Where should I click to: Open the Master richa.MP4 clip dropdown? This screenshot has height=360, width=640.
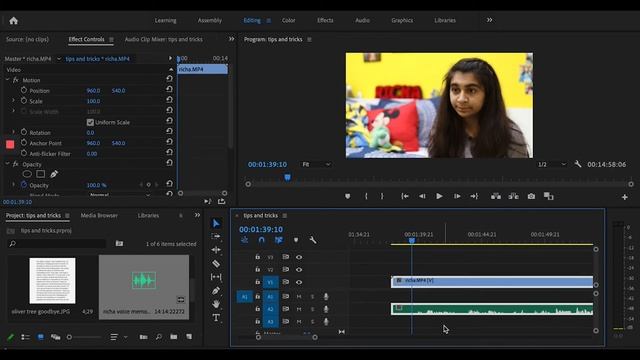(59, 59)
